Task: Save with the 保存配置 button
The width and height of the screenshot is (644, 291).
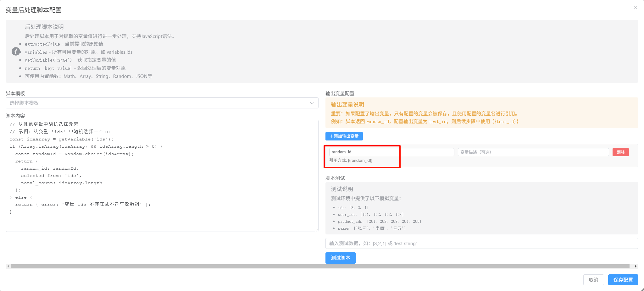Action: click(623, 280)
